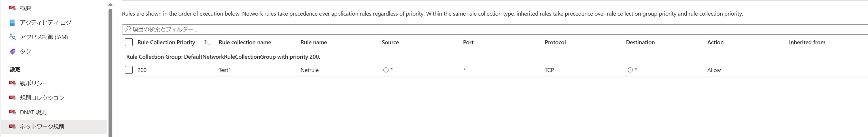Click the 親ポリシー firewall icon
The height and width of the screenshot is (137, 868).
pyautogui.click(x=12, y=83)
